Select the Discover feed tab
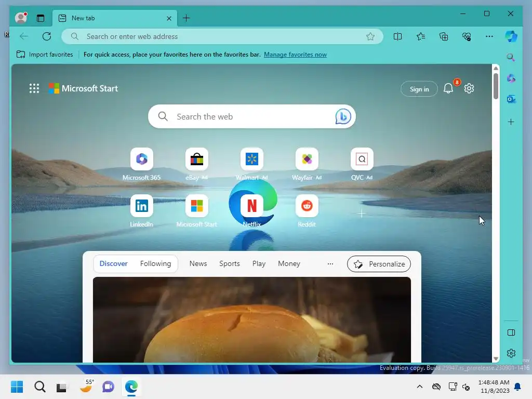 (x=113, y=263)
